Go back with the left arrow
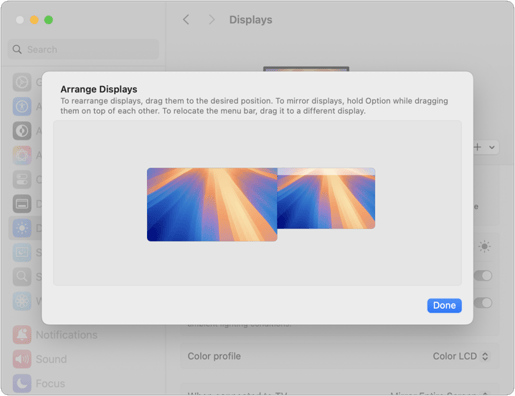The height and width of the screenshot is (396, 515). 186,20
